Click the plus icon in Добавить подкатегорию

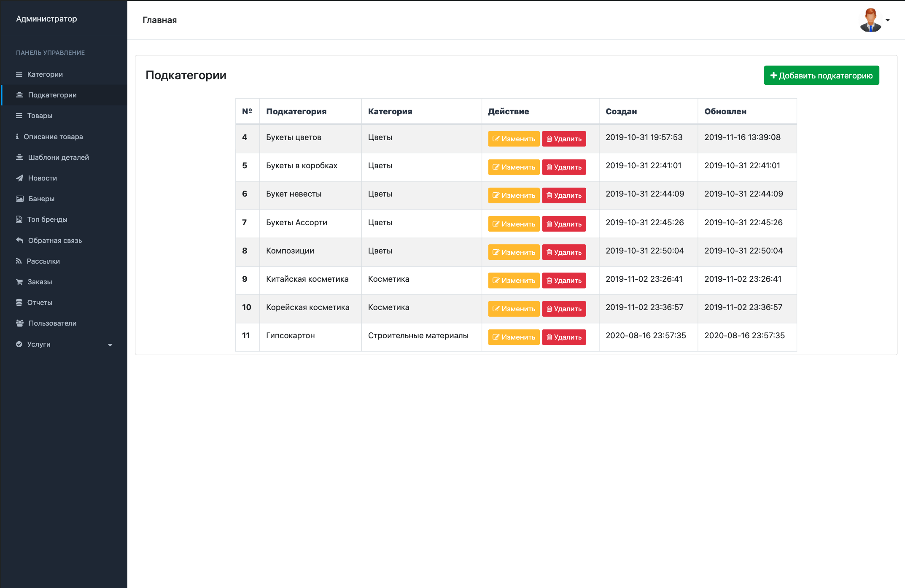[773, 76]
